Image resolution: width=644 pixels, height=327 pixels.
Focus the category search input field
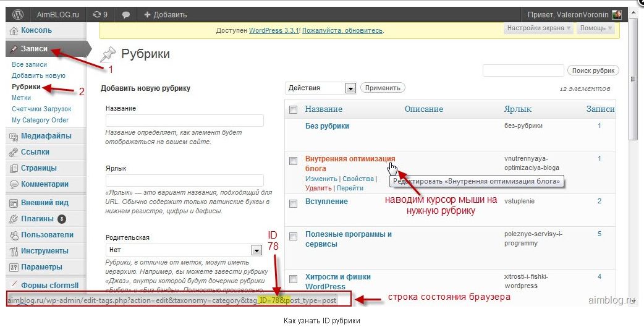pos(523,70)
